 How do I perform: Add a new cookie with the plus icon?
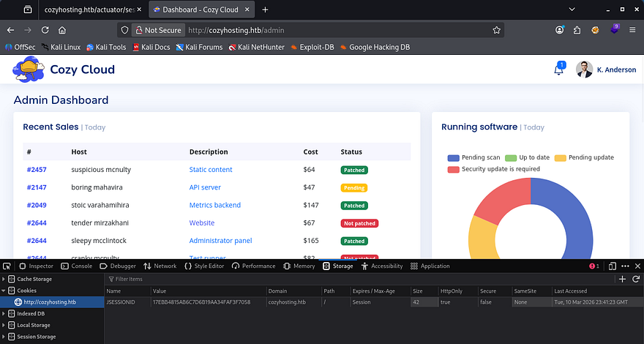tap(622, 279)
